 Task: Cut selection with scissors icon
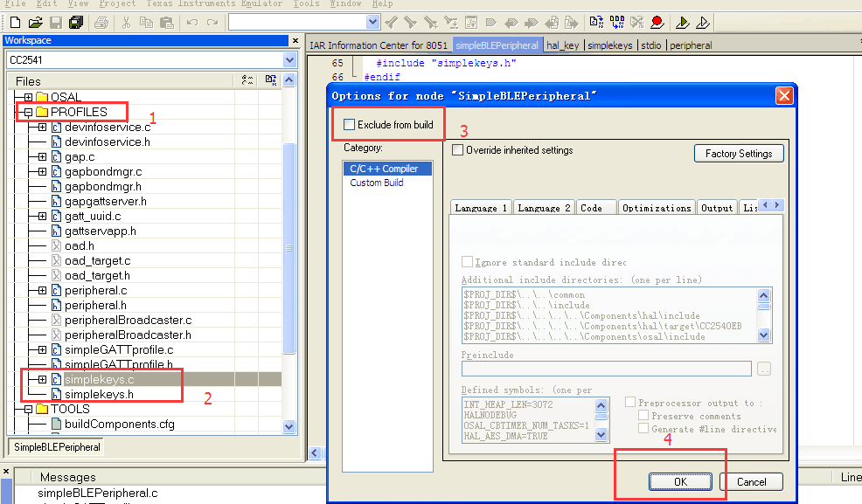point(126,23)
